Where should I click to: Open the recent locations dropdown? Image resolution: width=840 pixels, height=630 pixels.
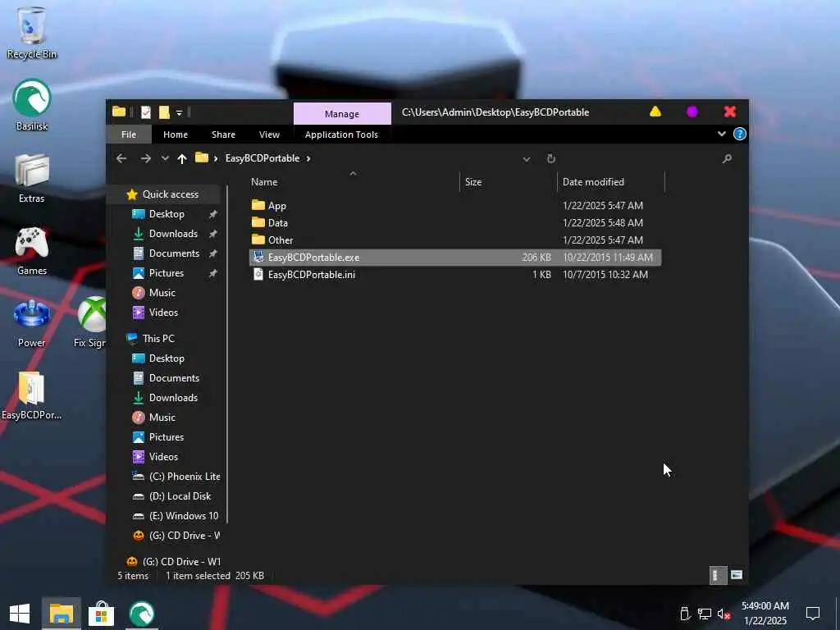(165, 158)
